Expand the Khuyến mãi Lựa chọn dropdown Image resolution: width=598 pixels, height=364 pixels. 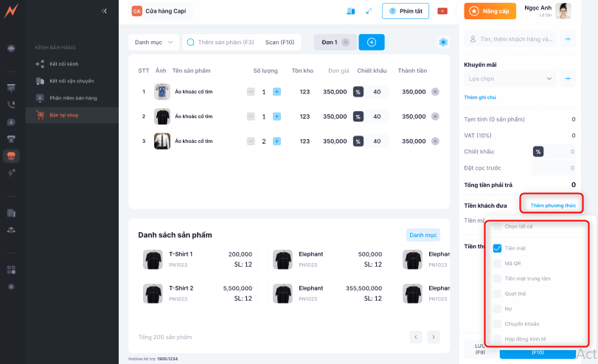512,77
